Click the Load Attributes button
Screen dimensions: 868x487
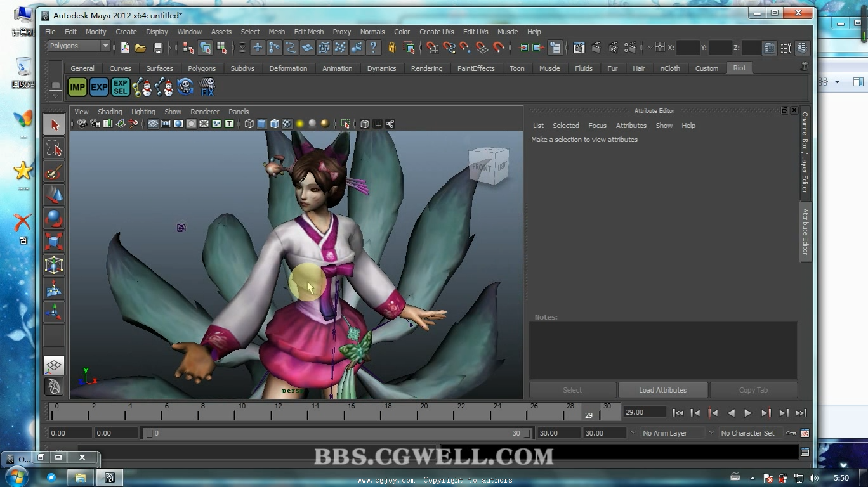[x=663, y=390]
